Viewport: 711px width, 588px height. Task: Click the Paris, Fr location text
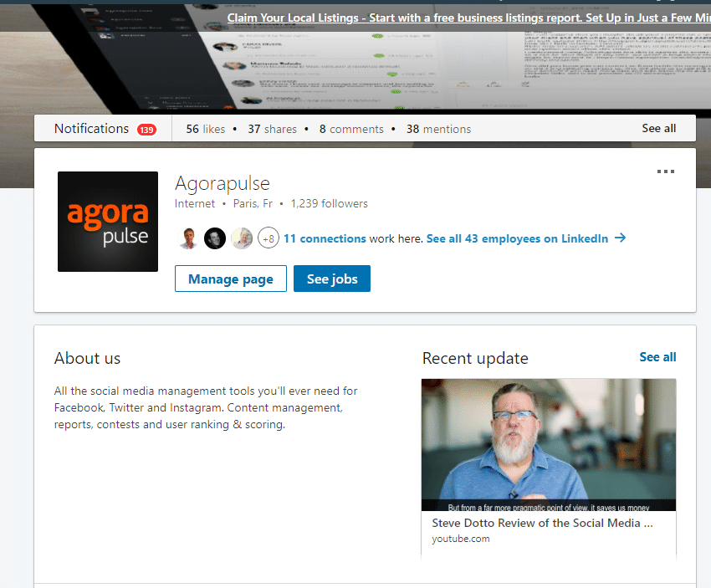pyautogui.click(x=253, y=203)
